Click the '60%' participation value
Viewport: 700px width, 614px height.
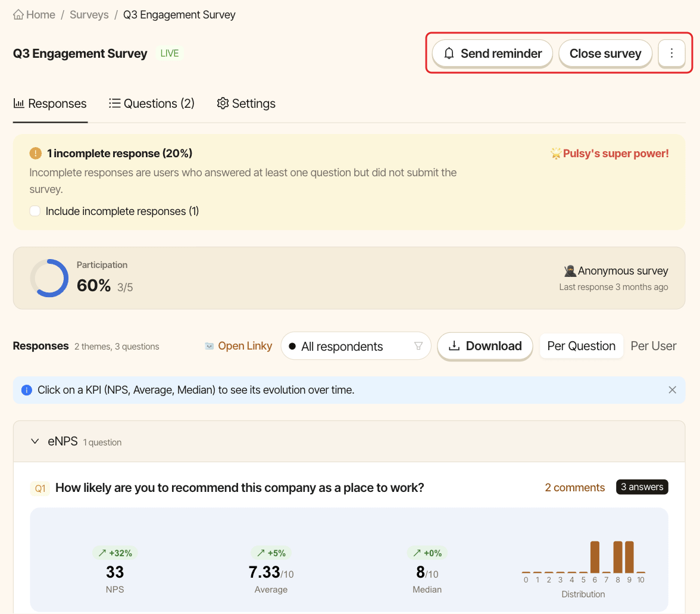(94, 285)
